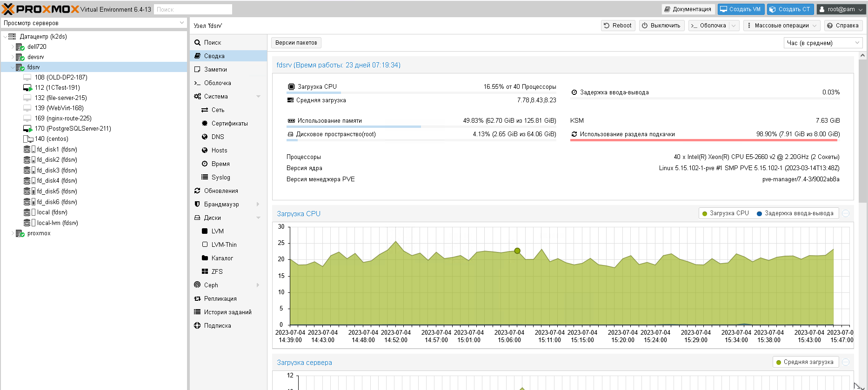Open the Просмотр серверов view dropdown
Viewport: 868px width, 390px height.
click(x=182, y=23)
